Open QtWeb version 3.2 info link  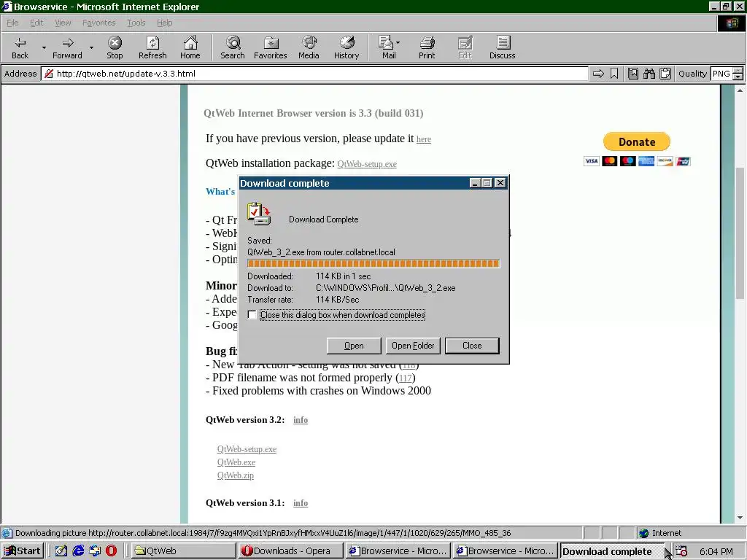301,420
